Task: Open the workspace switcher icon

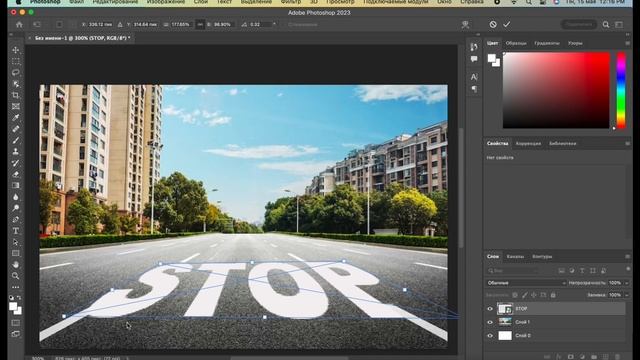Action: 619,24
